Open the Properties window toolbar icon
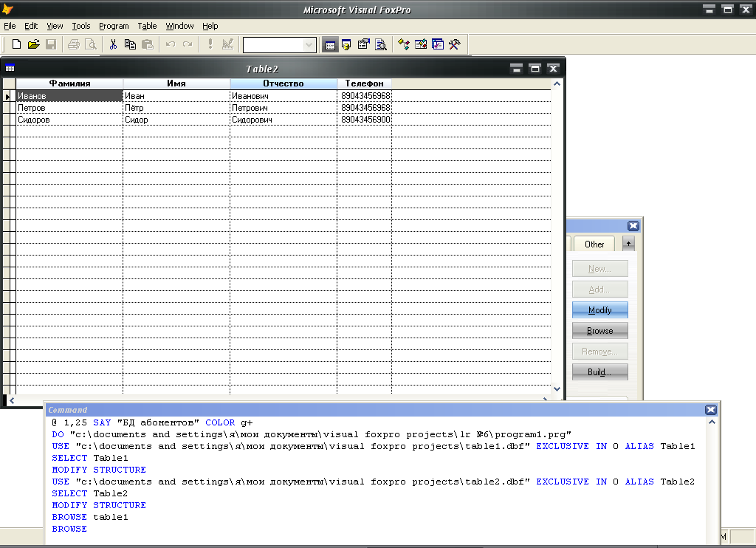The height and width of the screenshot is (548, 756). coord(363,44)
